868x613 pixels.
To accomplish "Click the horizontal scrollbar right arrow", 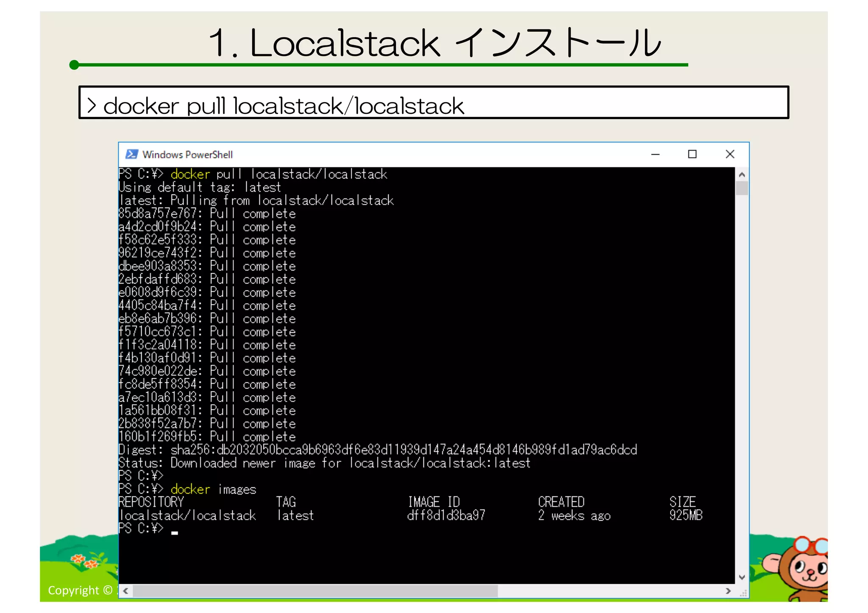I will (x=728, y=591).
